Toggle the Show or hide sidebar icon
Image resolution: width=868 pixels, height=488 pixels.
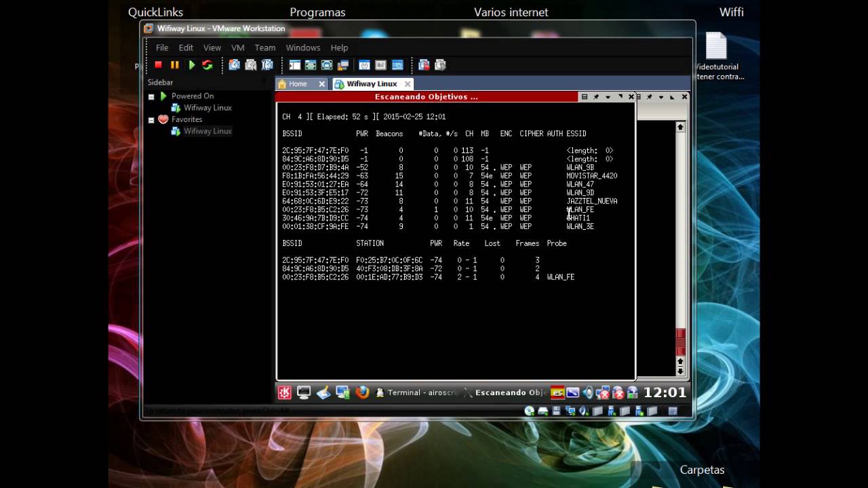point(294,65)
